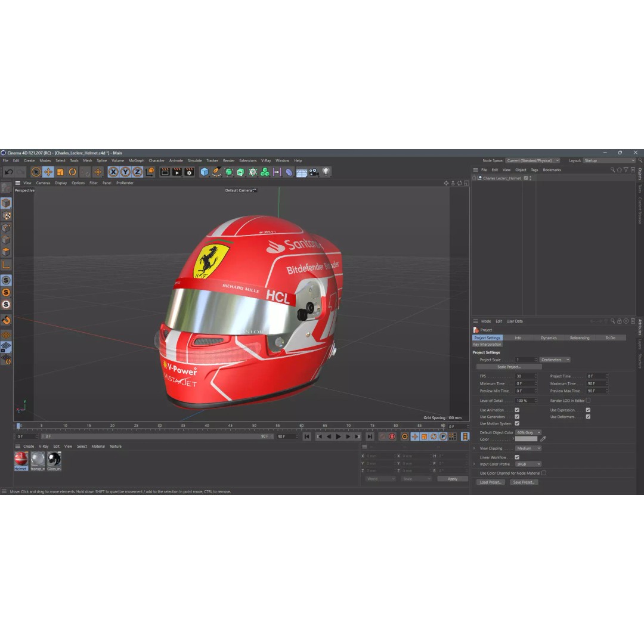Open the View Clipping Medium dropdown
The height and width of the screenshot is (644, 644).
coord(528,448)
